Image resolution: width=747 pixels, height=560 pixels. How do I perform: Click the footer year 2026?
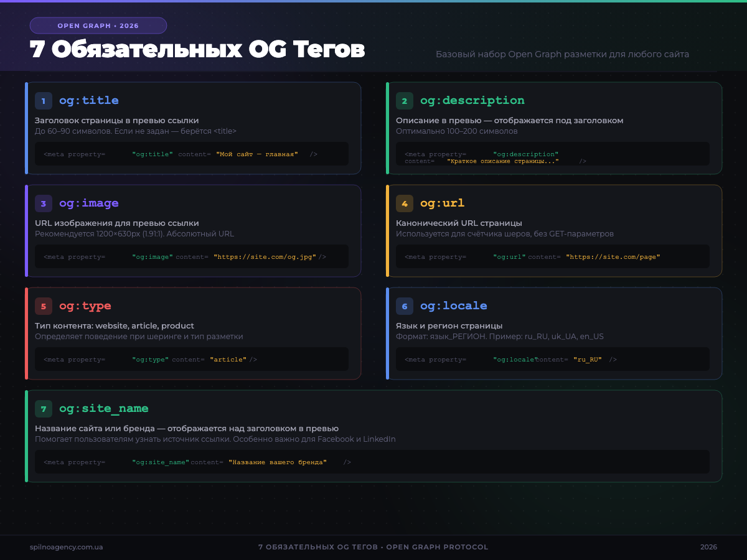tap(708, 547)
